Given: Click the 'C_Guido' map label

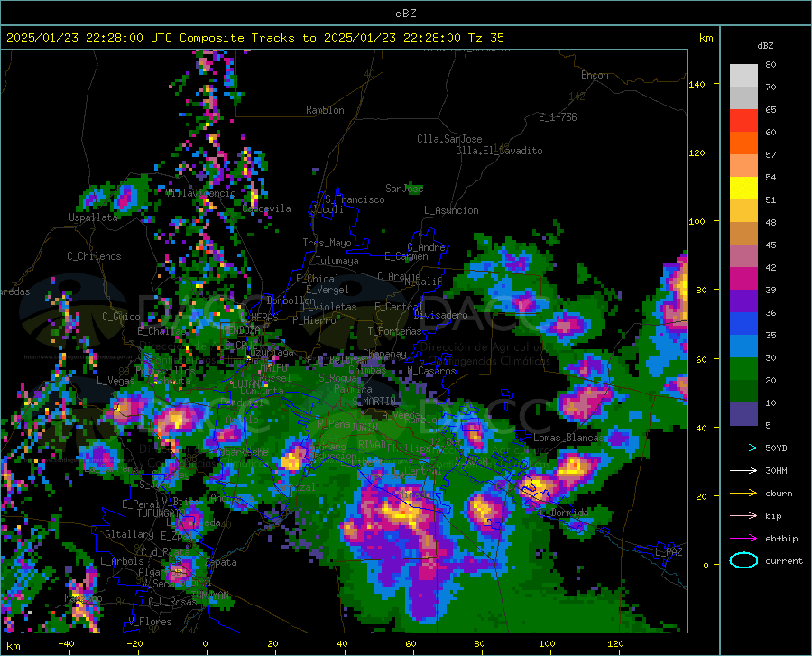Looking at the screenshot, I should point(121,317).
